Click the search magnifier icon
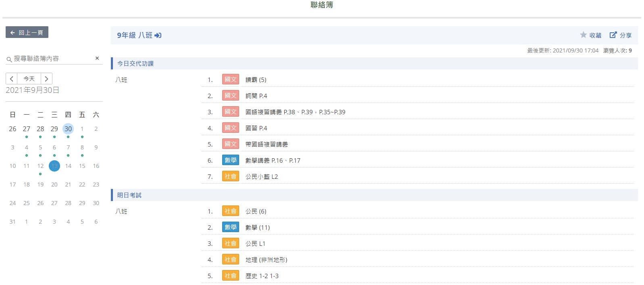 click(9, 59)
